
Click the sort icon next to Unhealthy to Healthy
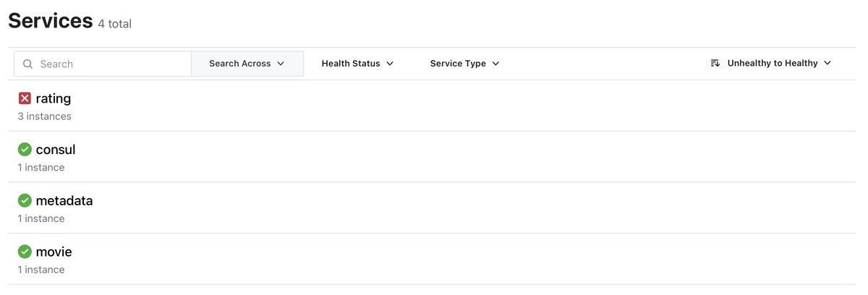point(715,64)
